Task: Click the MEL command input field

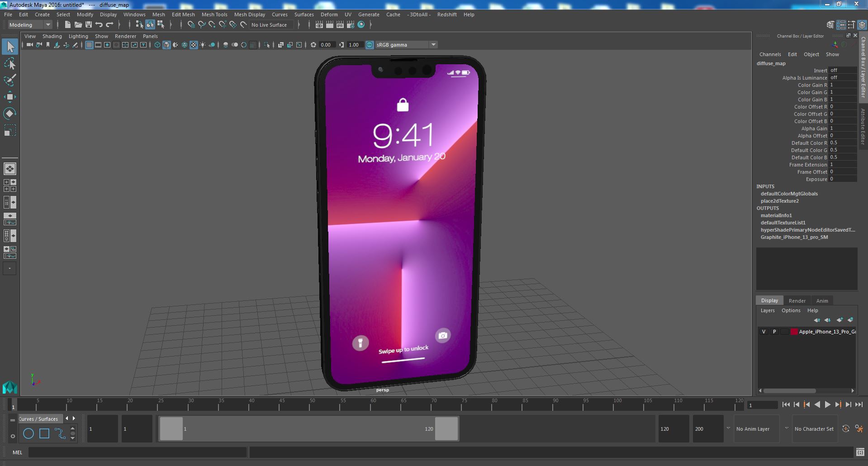Action: point(138,452)
